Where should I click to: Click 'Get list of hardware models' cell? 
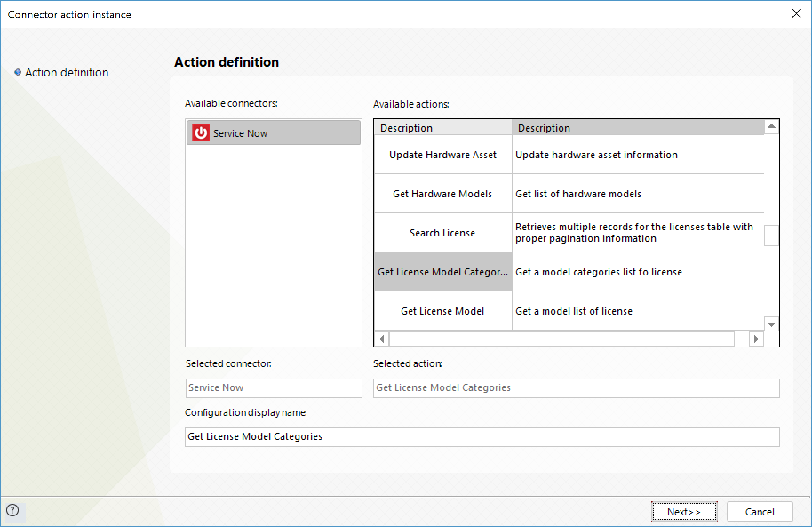click(638, 194)
